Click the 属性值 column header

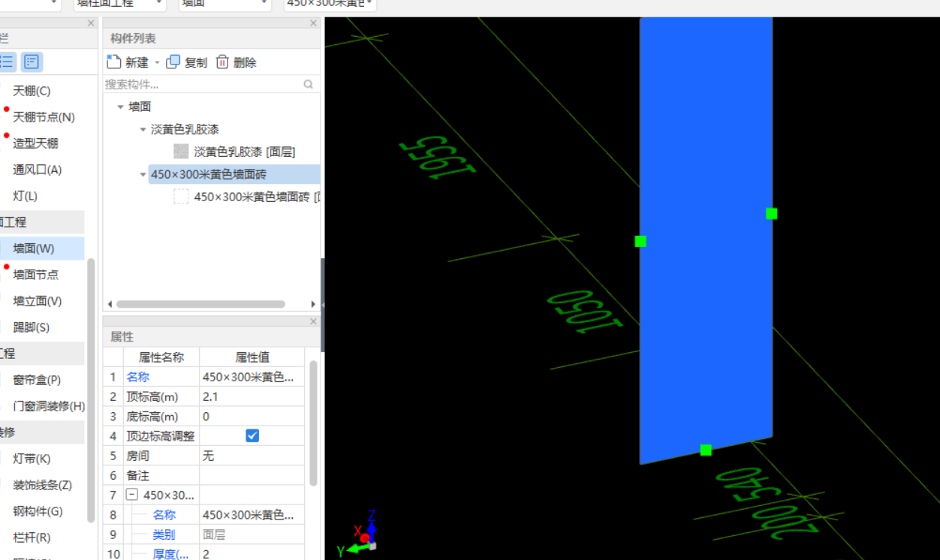pos(252,357)
